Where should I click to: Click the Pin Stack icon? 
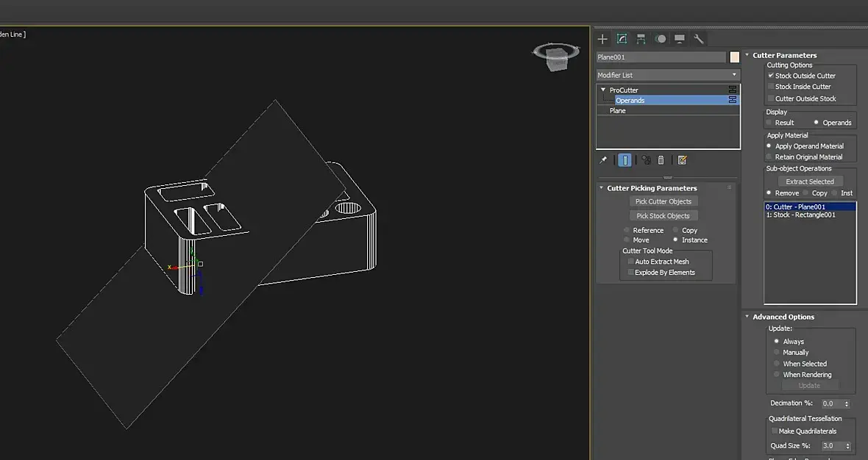(x=603, y=159)
